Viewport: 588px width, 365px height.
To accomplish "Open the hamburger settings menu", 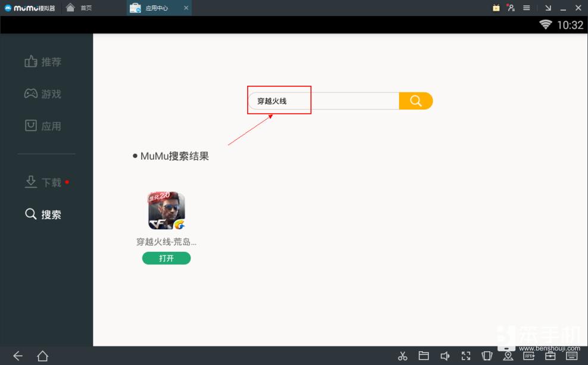I will coord(527,8).
